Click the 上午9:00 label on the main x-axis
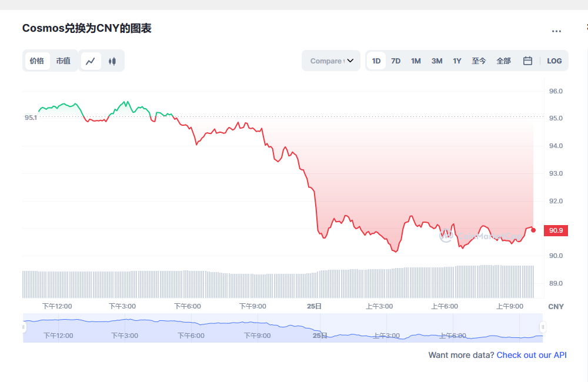 coord(510,306)
